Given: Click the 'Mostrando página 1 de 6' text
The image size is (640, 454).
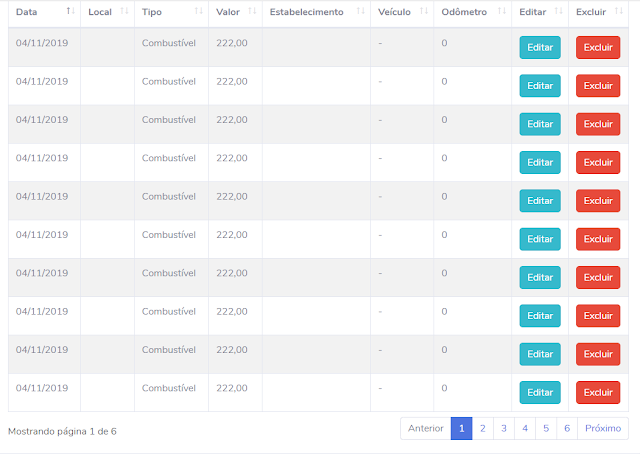Looking at the screenshot, I should (x=62, y=432).
